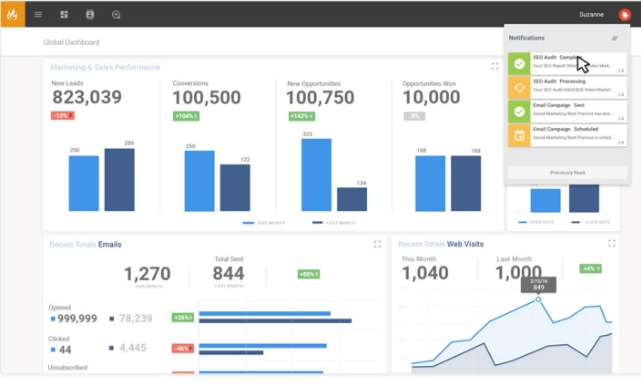The height and width of the screenshot is (387, 641).
Task: Click the red -13% New Leads badge
Action: (x=63, y=116)
